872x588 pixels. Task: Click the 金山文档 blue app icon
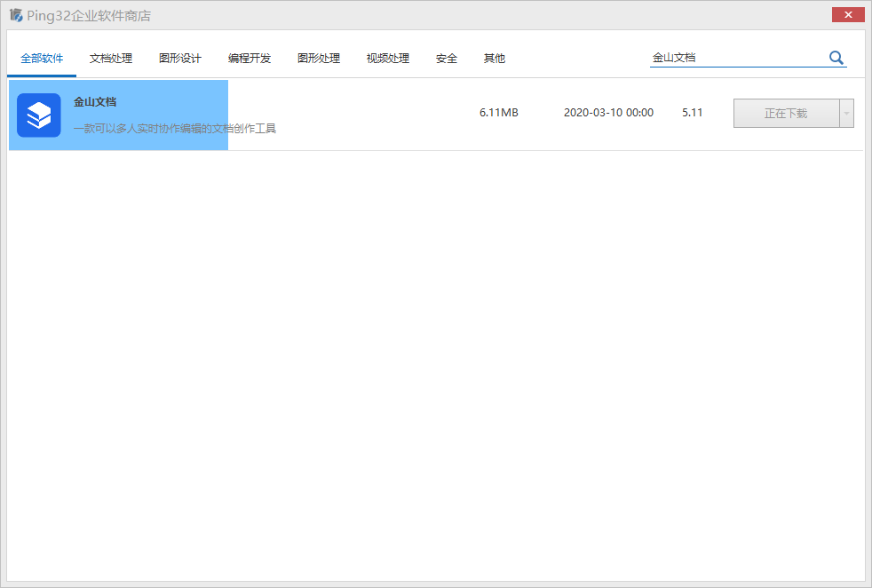pyautogui.click(x=39, y=115)
